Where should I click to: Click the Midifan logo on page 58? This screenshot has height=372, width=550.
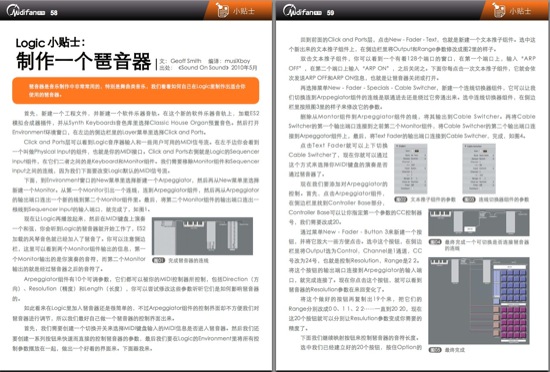pos(25,11)
